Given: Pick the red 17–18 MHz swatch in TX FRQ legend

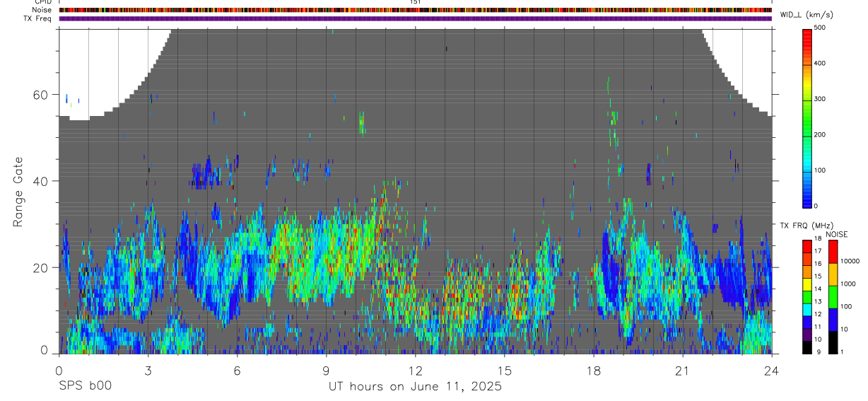Looking at the screenshot, I should pos(807,247).
